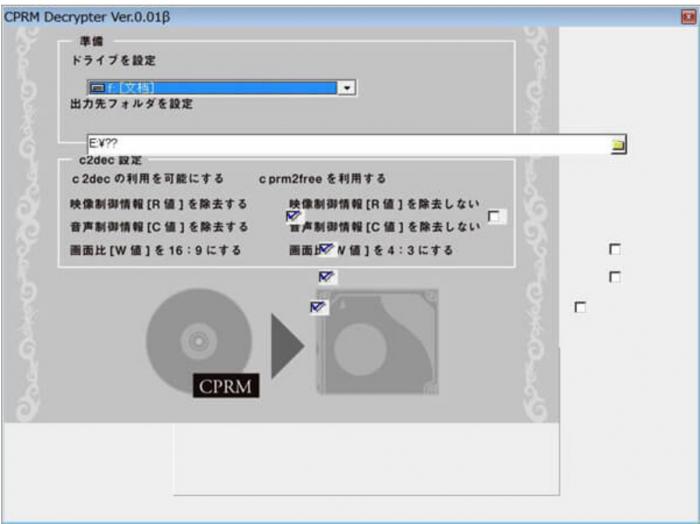This screenshot has width=700, height=524.
Task: Close the CPRM Decrypter window
Action: point(688,17)
